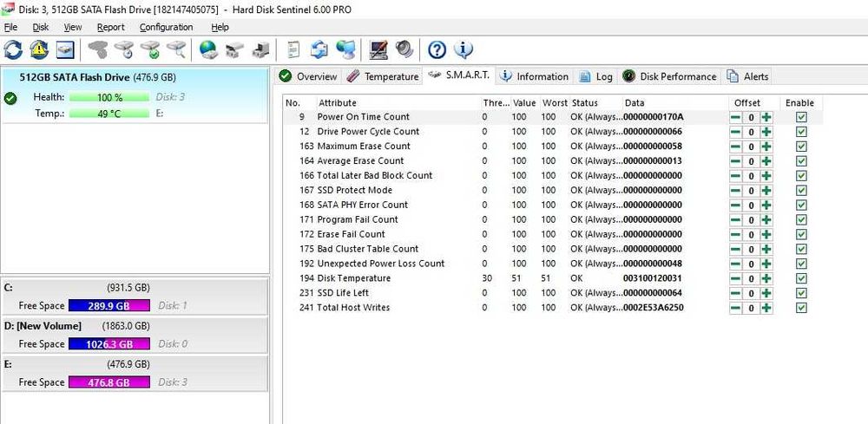Viewport: 868px width, 424px height.
Task: Sort by the Data column header
Action: 674,103
